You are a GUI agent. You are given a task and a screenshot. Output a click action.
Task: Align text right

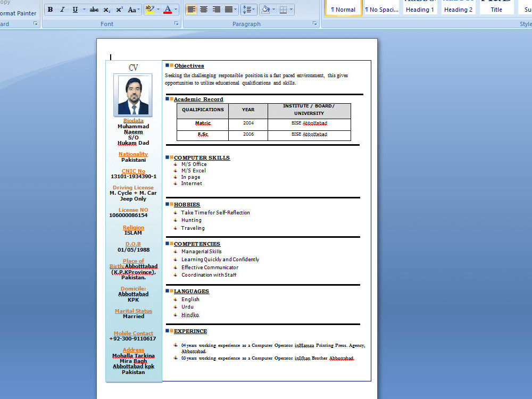tap(216, 10)
